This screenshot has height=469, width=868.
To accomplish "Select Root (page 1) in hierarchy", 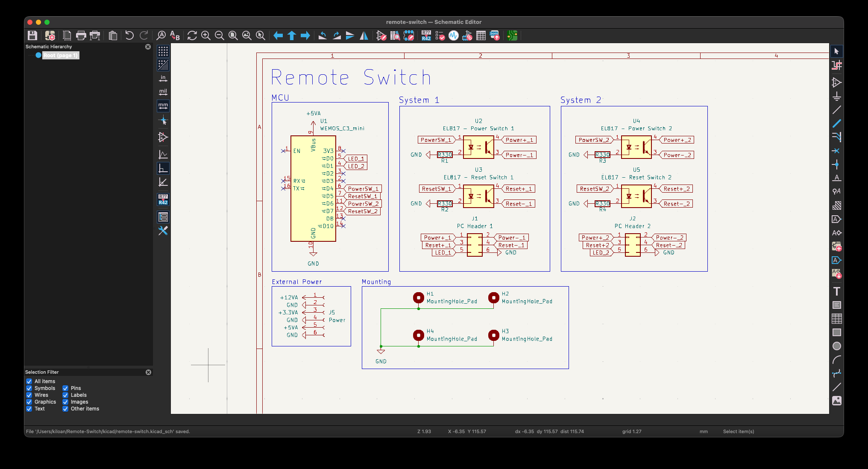I will coord(60,55).
